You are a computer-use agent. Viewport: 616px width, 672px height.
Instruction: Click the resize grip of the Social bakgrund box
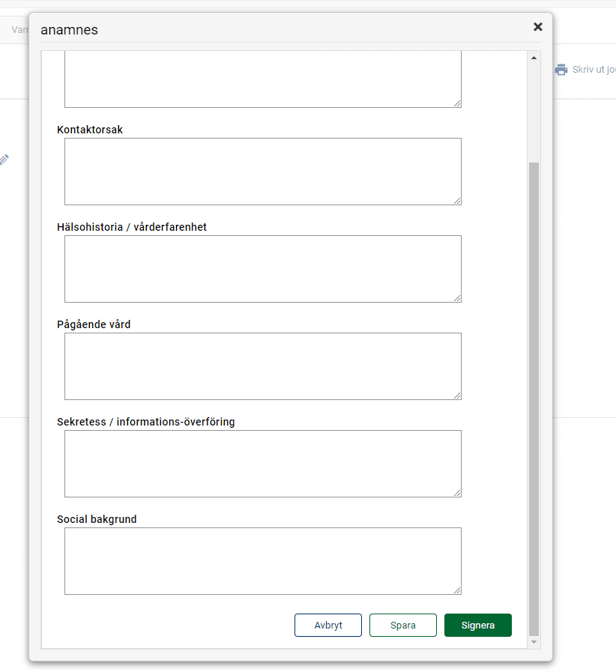click(457, 590)
